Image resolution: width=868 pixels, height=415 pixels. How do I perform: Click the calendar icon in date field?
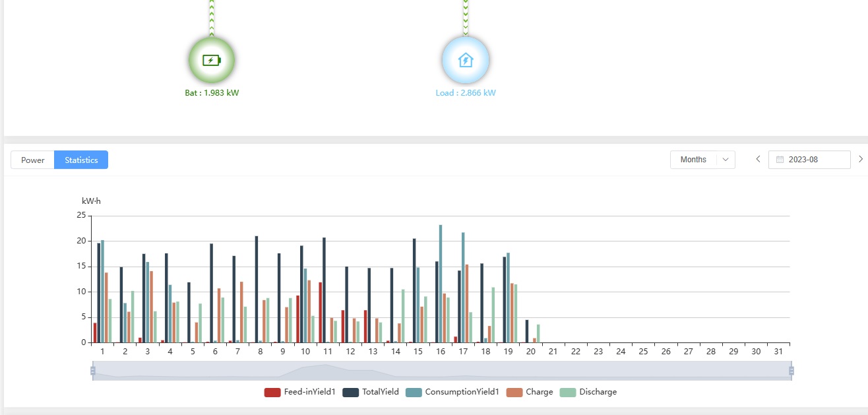click(x=780, y=160)
